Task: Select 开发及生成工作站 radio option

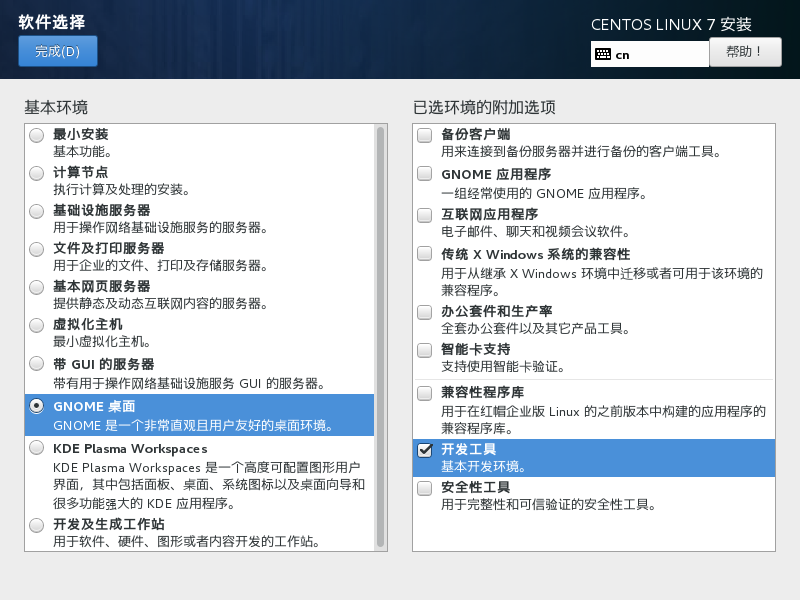Action: 37,525
